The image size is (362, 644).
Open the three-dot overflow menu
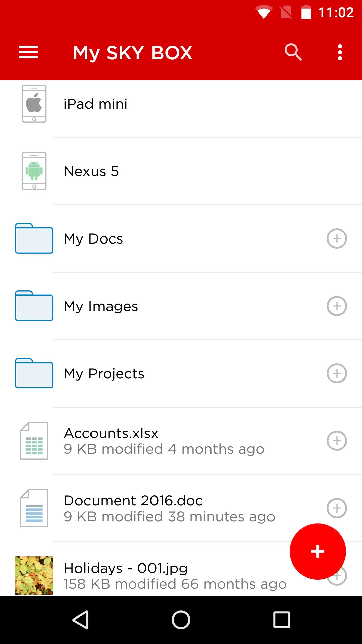point(340,52)
